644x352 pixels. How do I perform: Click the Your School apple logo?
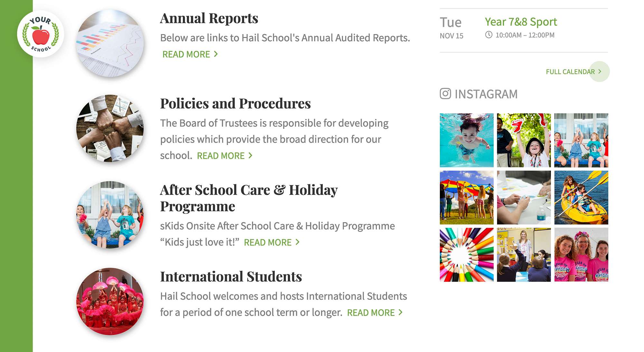(41, 34)
